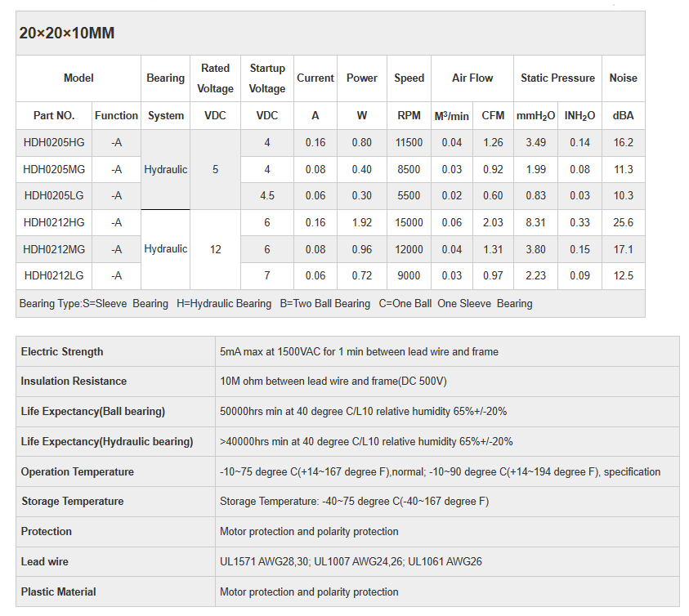Select the Operation Temperature label
This screenshot has width=689, height=616.
[x=78, y=472]
